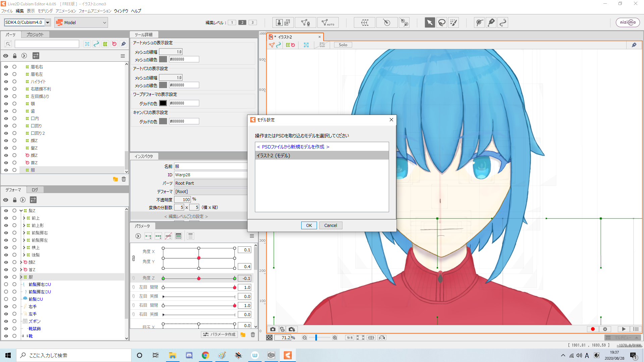Image resolution: width=644 pixels, height=362 pixels.
Task: Click OK in the モデル設定 dialog
Action: click(309, 225)
